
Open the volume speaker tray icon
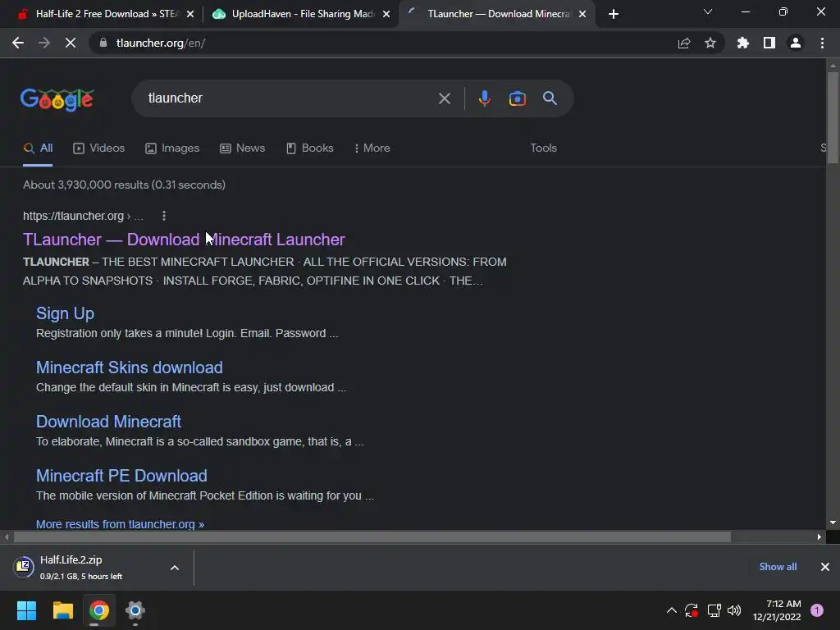pos(734,610)
